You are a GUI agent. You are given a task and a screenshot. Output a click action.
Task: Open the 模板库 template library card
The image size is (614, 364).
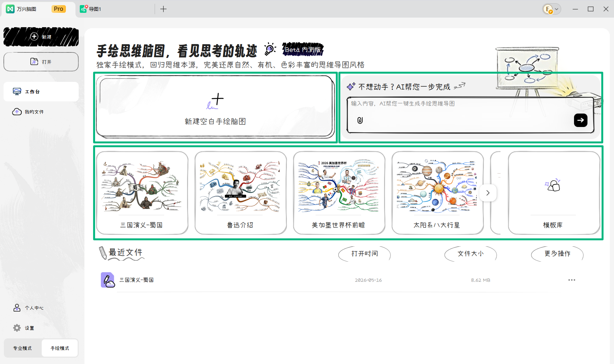pos(554,193)
